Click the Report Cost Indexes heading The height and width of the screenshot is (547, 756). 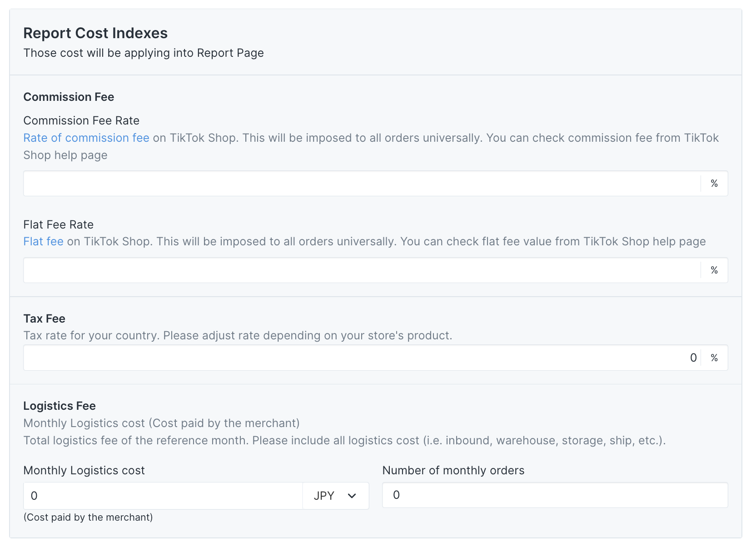pos(95,33)
